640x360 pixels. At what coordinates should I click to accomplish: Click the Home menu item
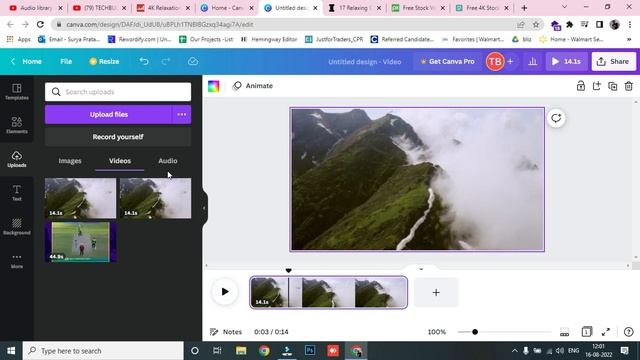point(32,62)
